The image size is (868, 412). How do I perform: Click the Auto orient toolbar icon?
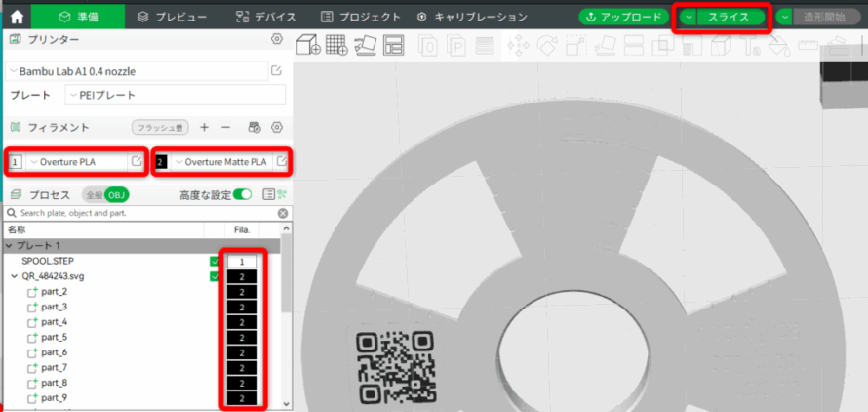(x=366, y=44)
